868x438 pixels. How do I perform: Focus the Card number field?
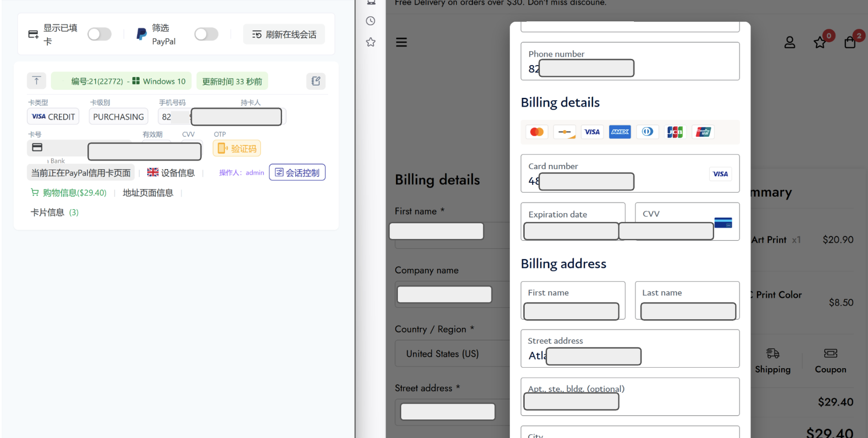pyautogui.click(x=630, y=173)
